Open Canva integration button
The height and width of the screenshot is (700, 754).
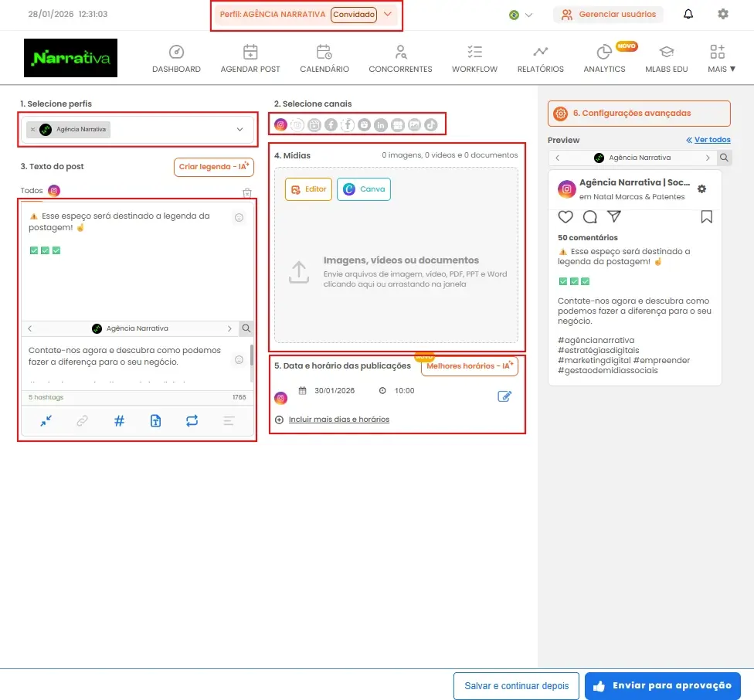pos(364,189)
